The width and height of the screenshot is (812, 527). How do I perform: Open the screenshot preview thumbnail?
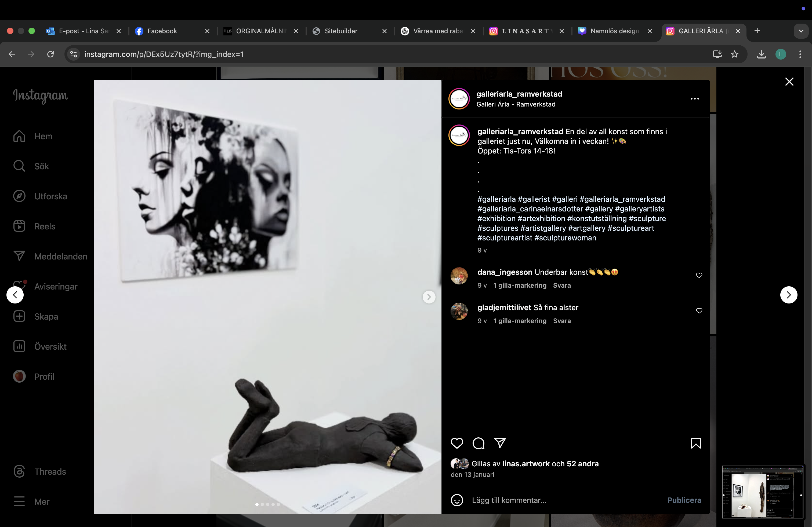tap(763, 492)
